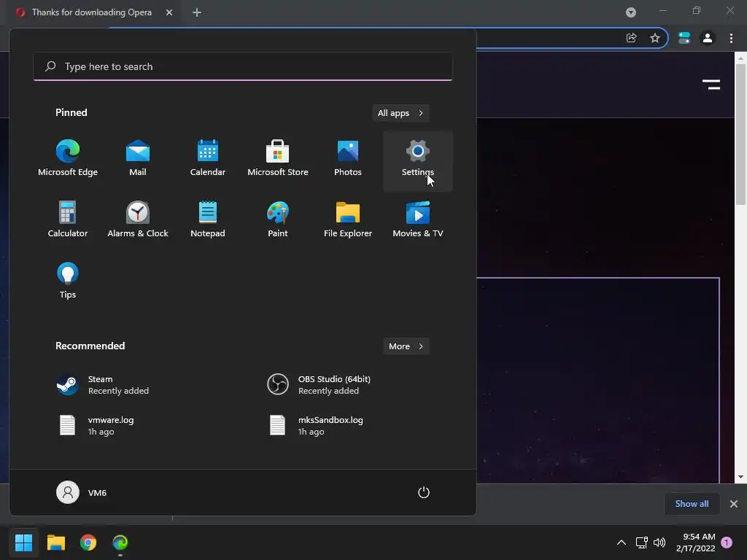Select the Thanks for downloading Opera tab

point(91,12)
